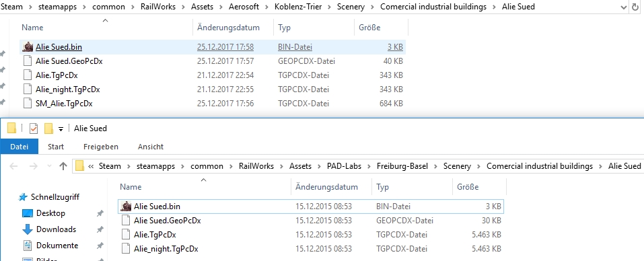
Task: Click the pin icon next to Dokumente
Action: [100, 246]
